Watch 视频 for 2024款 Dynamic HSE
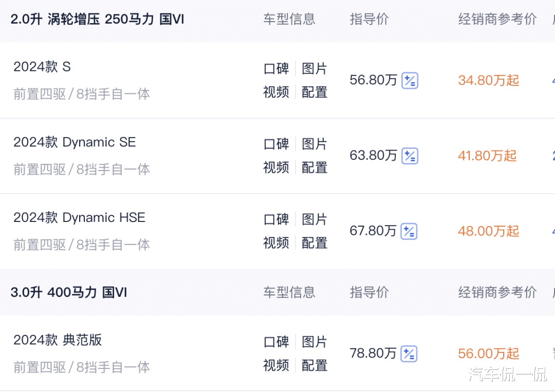The height and width of the screenshot is (392, 555). [276, 242]
